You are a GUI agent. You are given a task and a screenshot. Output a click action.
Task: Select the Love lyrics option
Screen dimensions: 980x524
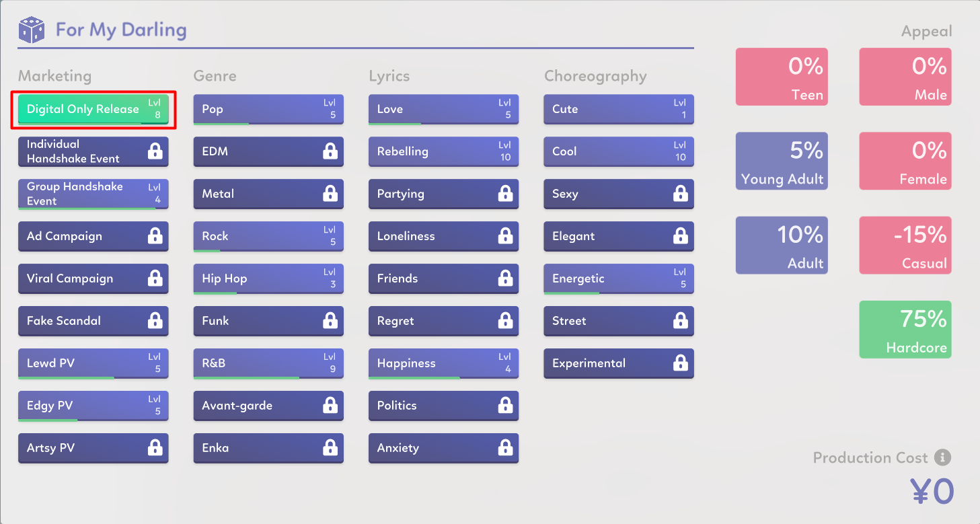coord(443,109)
